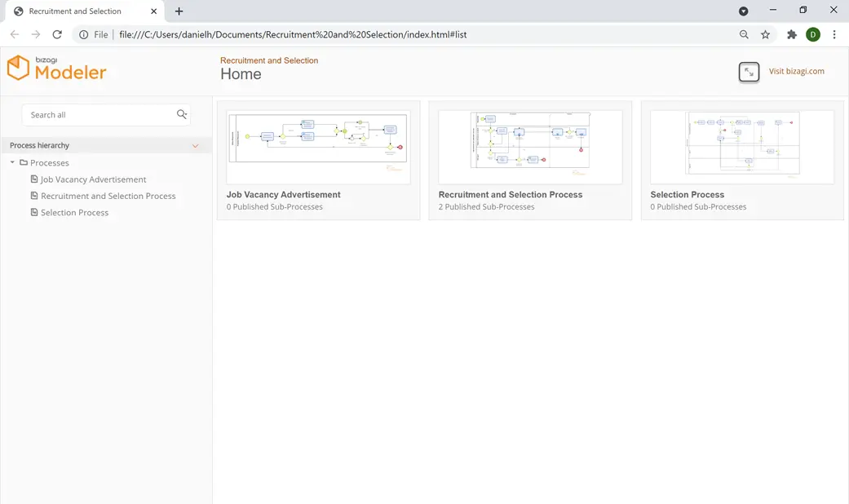This screenshot has width=849, height=504.
Task: Collapse the Processes tree node arrow
Action: pyautogui.click(x=12, y=162)
